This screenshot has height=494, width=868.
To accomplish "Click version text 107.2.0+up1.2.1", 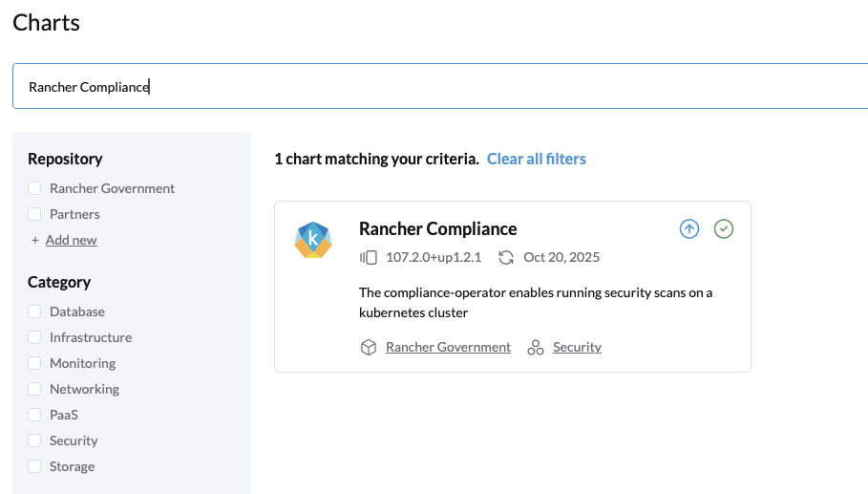I will [434, 258].
